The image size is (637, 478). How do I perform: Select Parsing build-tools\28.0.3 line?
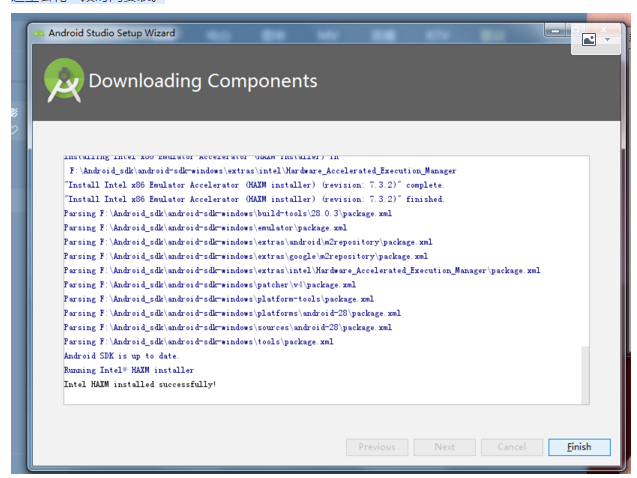[228, 214]
